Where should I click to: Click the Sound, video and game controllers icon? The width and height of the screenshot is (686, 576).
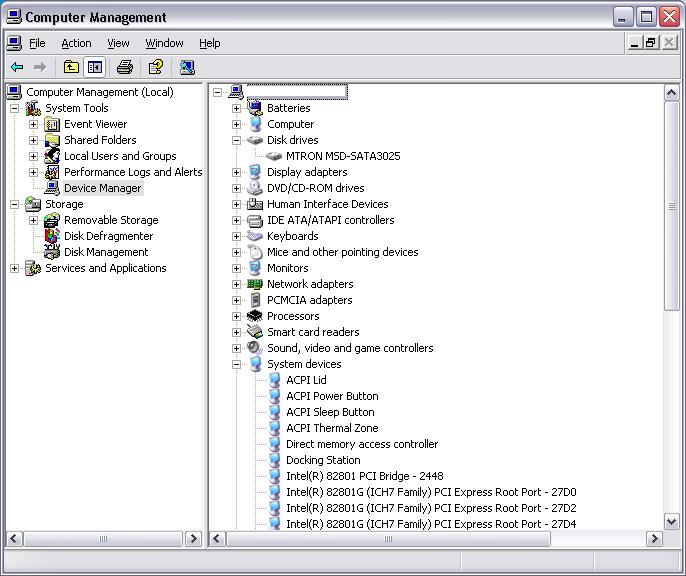coord(255,348)
